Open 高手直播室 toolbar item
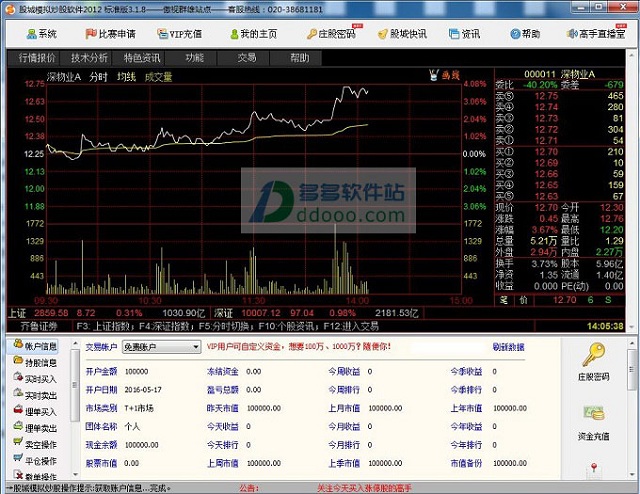This screenshot has height=494, width=640. [x=596, y=34]
